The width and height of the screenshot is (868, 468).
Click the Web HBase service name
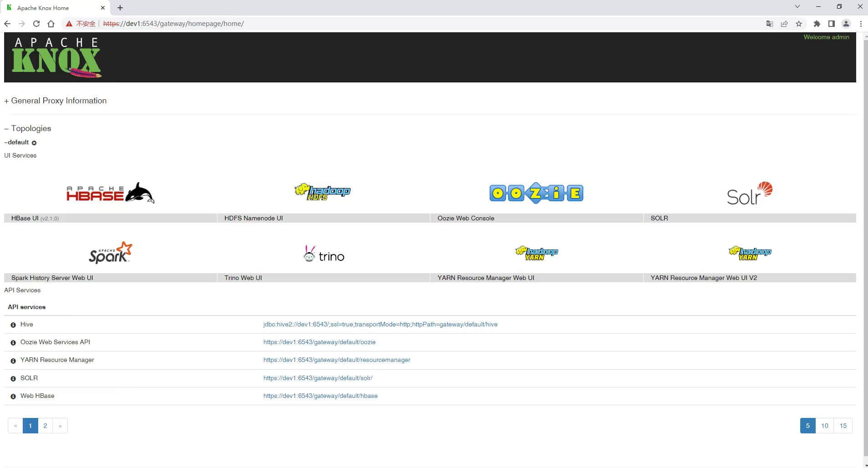[x=37, y=396]
